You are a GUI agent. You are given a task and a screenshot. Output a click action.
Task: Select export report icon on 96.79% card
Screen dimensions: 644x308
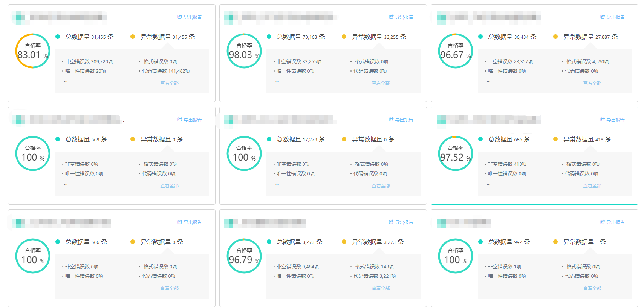coord(392,222)
